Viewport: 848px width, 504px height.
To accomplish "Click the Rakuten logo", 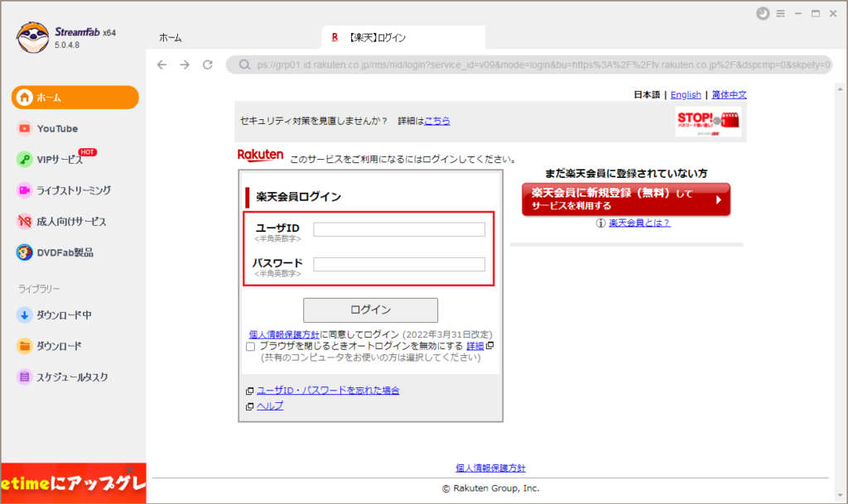I will tap(260, 156).
